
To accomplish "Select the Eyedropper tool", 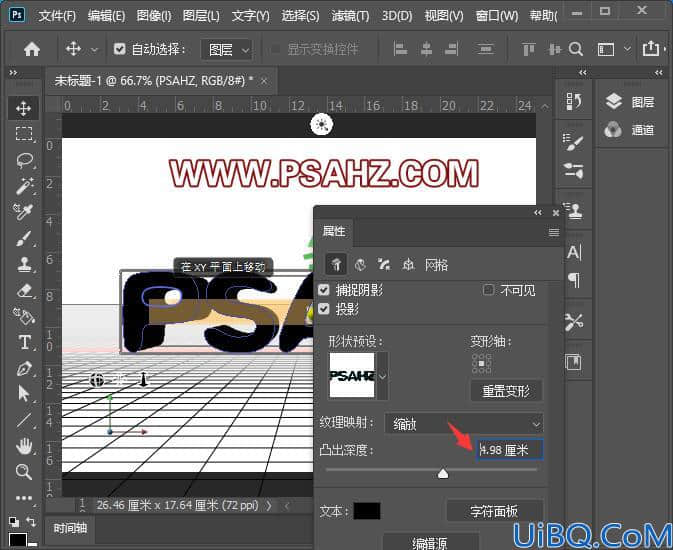I will (x=23, y=211).
